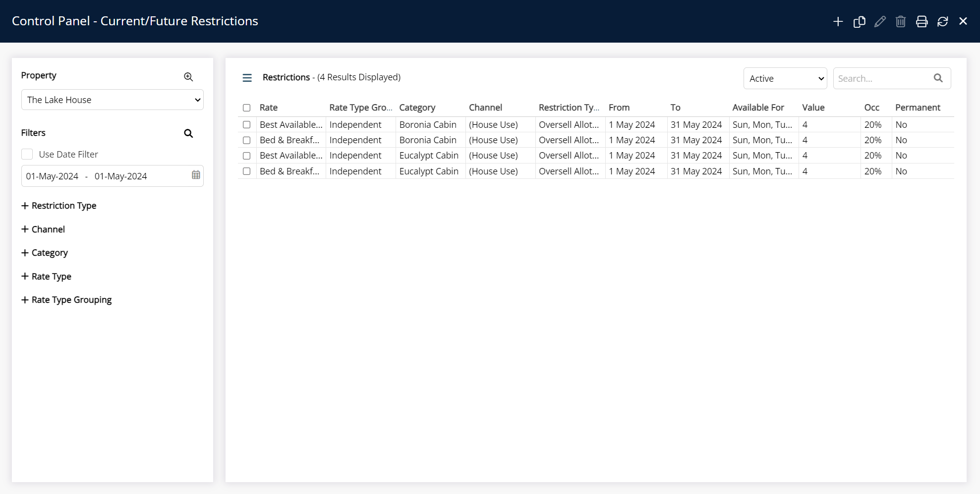
Task: Click 20% Occ value in fourth row
Action: (x=873, y=171)
